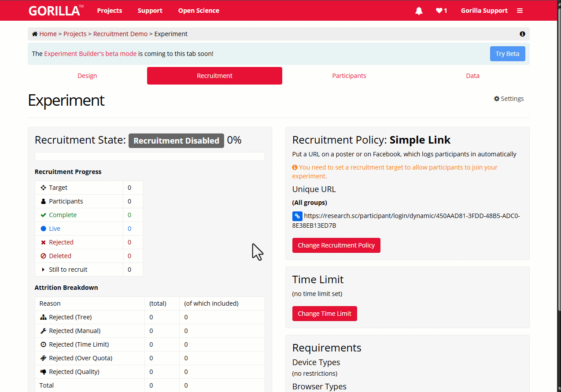
Task: Open the Experiment Builder's beta mode link
Action: pos(90,53)
